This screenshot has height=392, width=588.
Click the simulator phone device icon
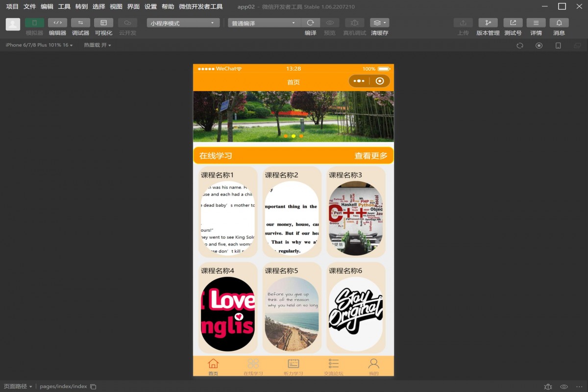[x=558, y=46]
